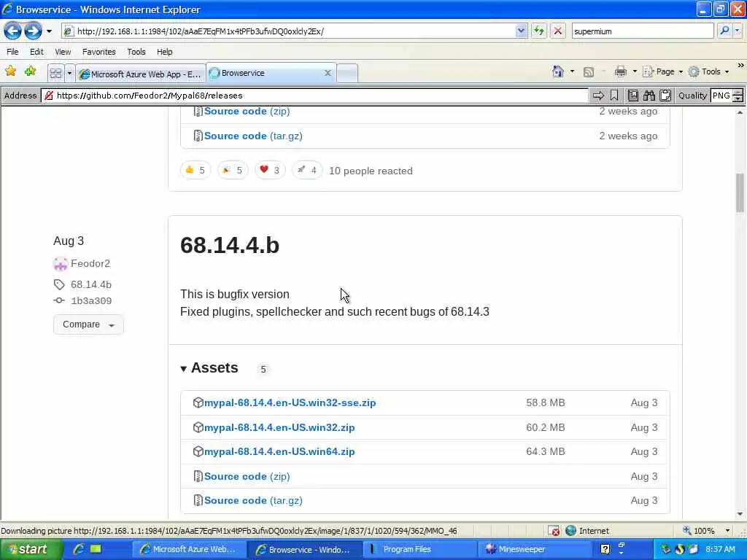Click the Internet zone globe icon
Screen dimensions: 747x560
click(570, 531)
